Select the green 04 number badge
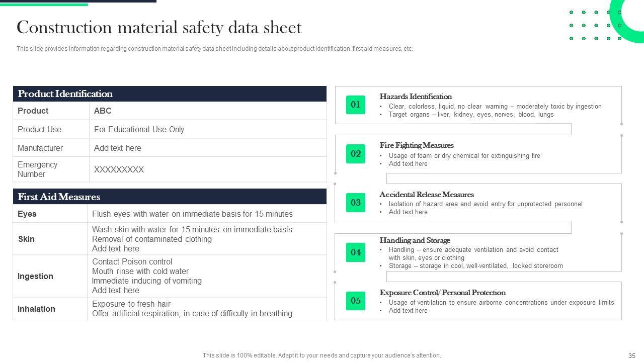The height and width of the screenshot is (362, 644). [355, 252]
